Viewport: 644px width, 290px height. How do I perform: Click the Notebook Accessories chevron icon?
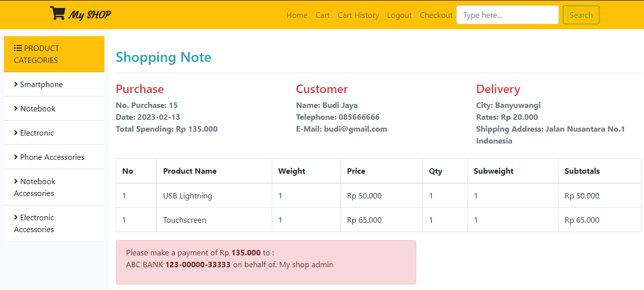tap(16, 181)
